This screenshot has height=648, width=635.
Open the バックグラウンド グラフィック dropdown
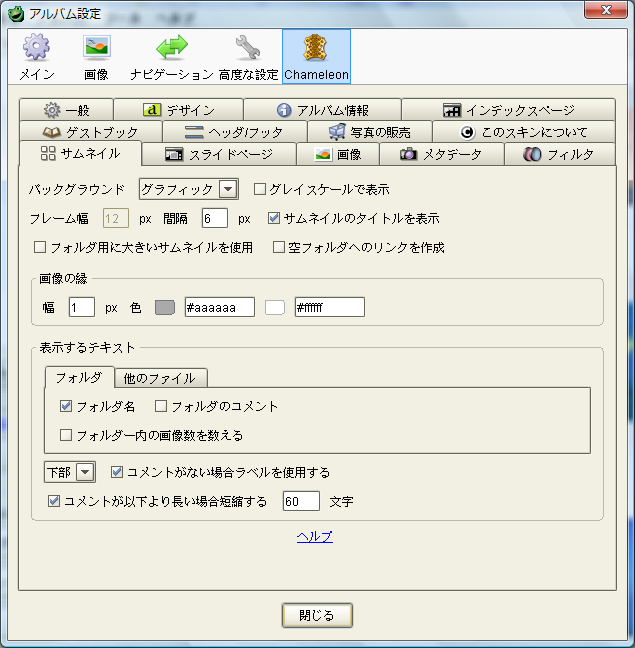point(189,189)
